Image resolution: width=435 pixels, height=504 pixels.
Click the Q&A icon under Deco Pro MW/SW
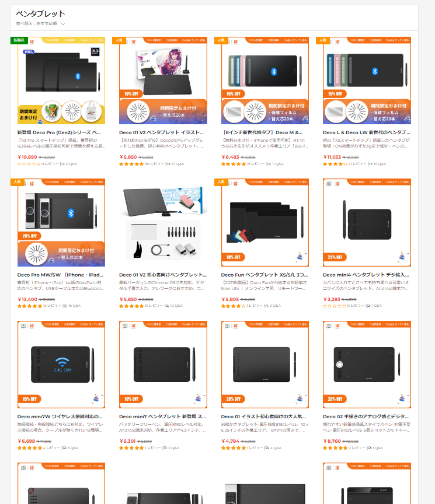(x=65, y=306)
